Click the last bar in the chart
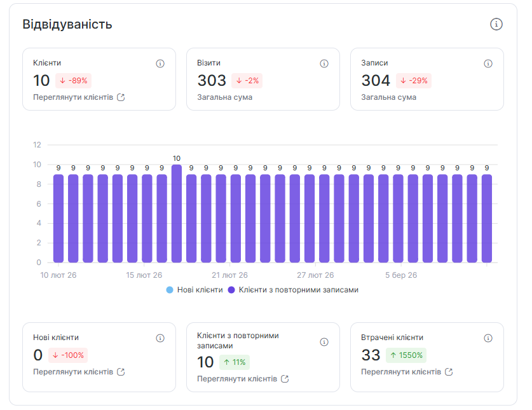The image size is (532, 410). [x=487, y=219]
